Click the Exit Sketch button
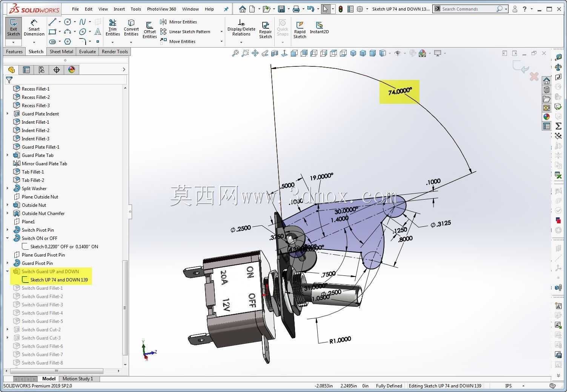Viewport: 567px width, 392px height. tap(14, 28)
